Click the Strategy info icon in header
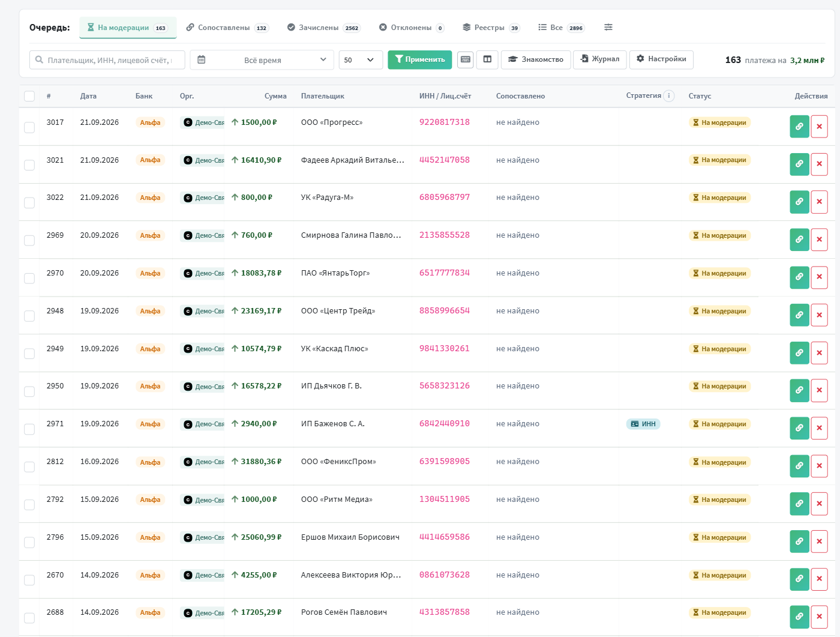 [669, 95]
